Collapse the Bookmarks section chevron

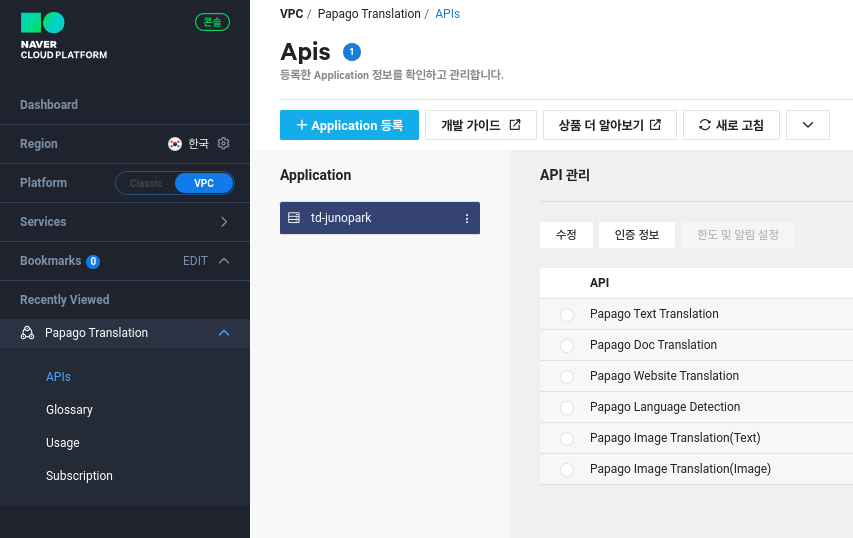[224, 261]
